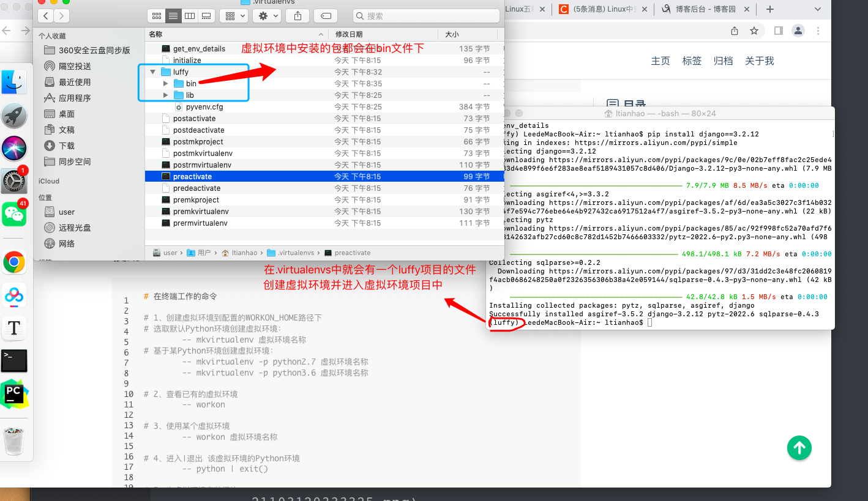868x501 pixels.
Task: Bookmark this page with the star icon
Action: pyautogui.click(x=754, y=31)
